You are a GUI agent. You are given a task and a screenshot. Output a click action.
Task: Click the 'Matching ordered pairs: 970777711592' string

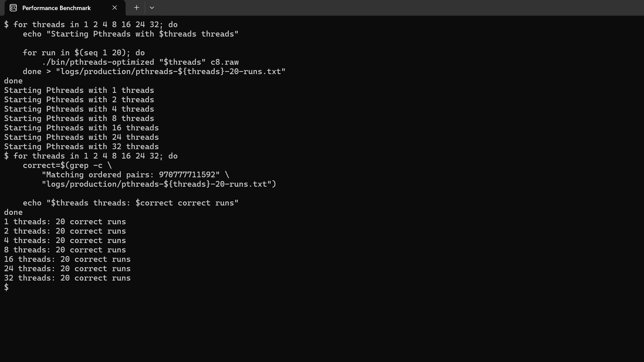131,175
